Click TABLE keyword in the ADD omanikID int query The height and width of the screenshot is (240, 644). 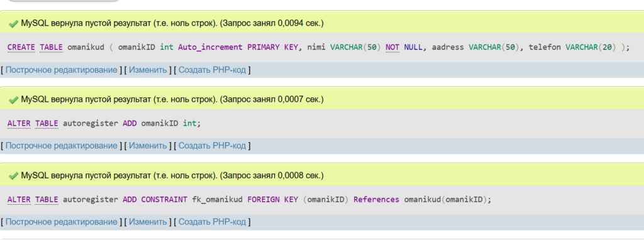pos(47,123)
